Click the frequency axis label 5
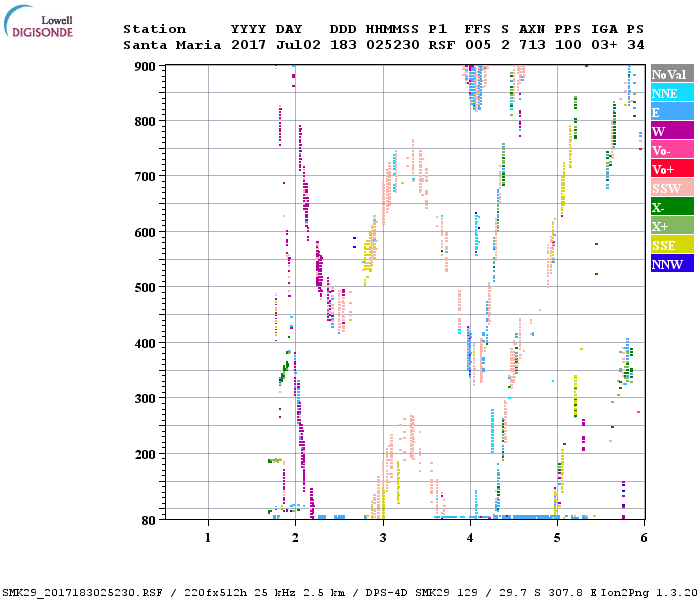Screen dimensions: 700x600 (x=557, y=538)
